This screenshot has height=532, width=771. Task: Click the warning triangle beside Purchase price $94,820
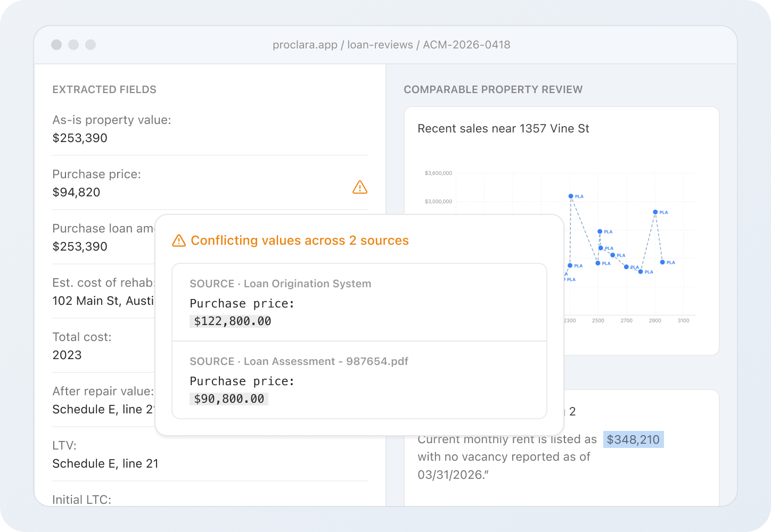tap(360, 187)
